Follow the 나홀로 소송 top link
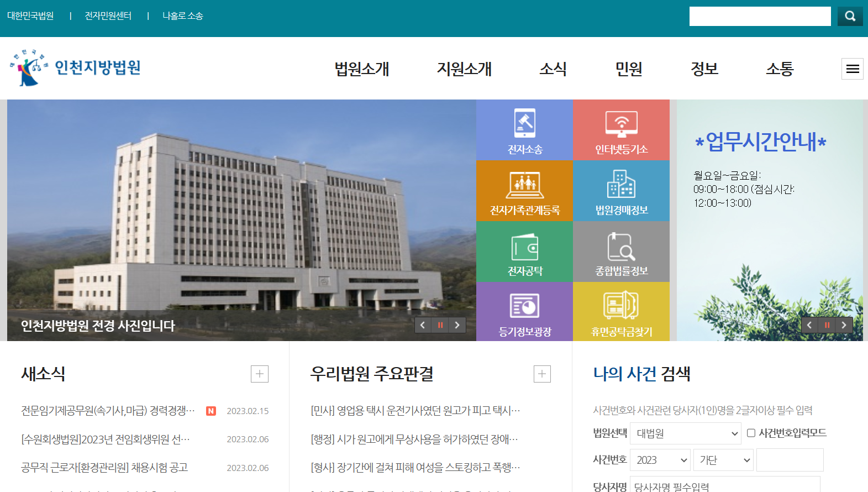 pos(183,16)
